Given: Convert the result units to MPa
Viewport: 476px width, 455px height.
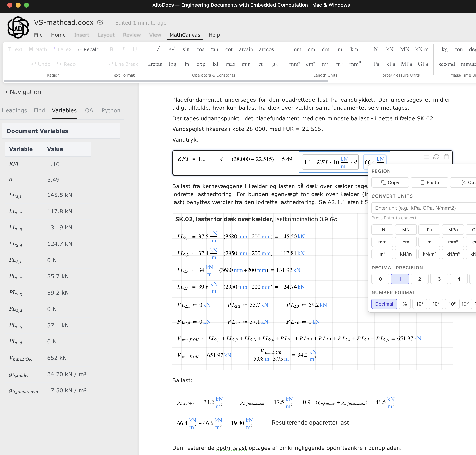Looking at the screenshot, I should pos(453,229).
